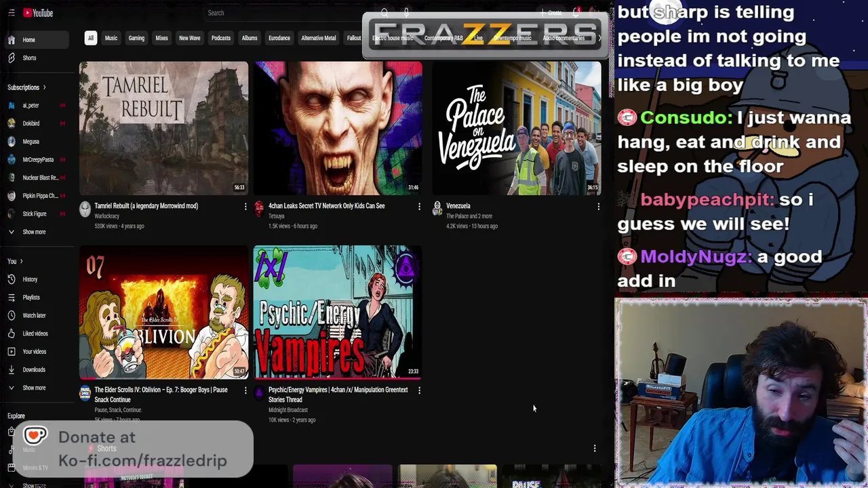The width and height of the screenshot is (868, 488).
Task: Open the Explore section heading in the sidebar
Action: coord(16,416)
